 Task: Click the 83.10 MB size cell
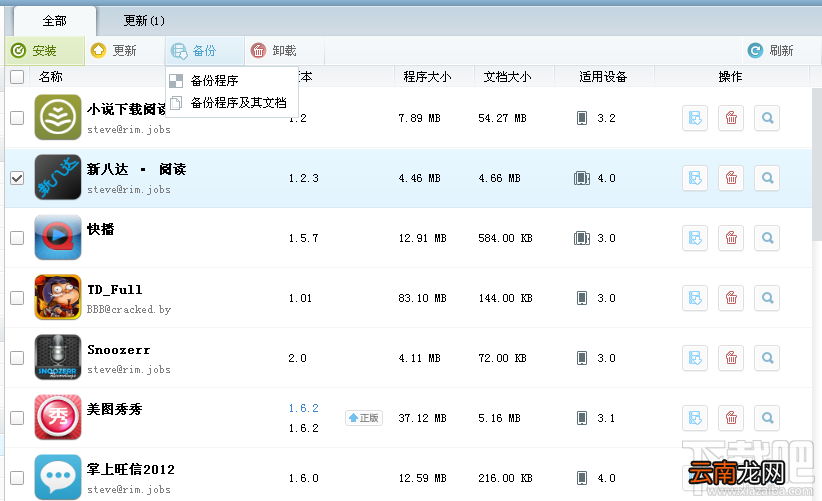coord(422,298)
